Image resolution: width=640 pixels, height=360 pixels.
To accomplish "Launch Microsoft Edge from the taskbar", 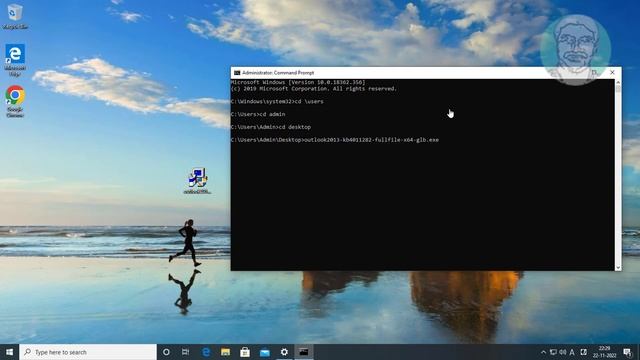I will pos(206,352).
